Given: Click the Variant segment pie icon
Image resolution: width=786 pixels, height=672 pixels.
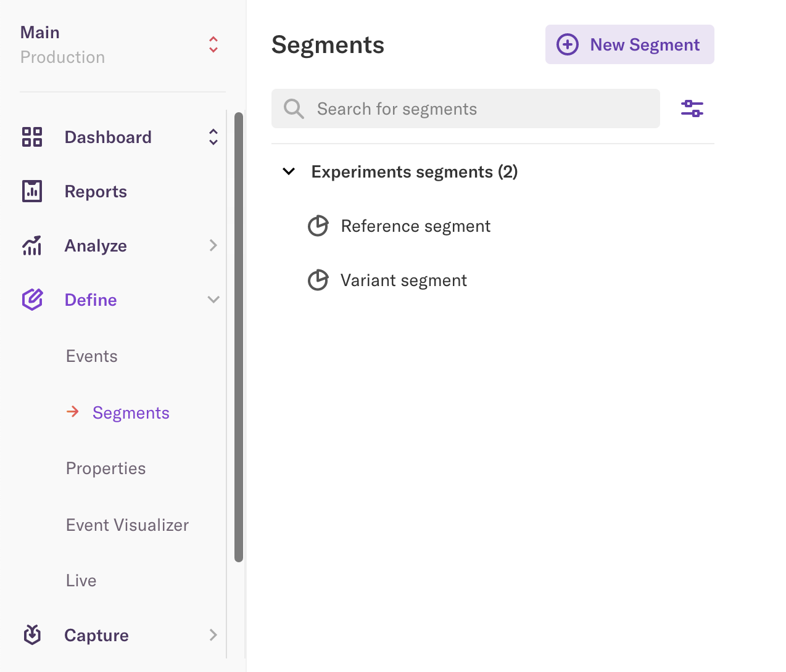Looking at the screenshot, I should pyautogui.click(x=318, y=281).
